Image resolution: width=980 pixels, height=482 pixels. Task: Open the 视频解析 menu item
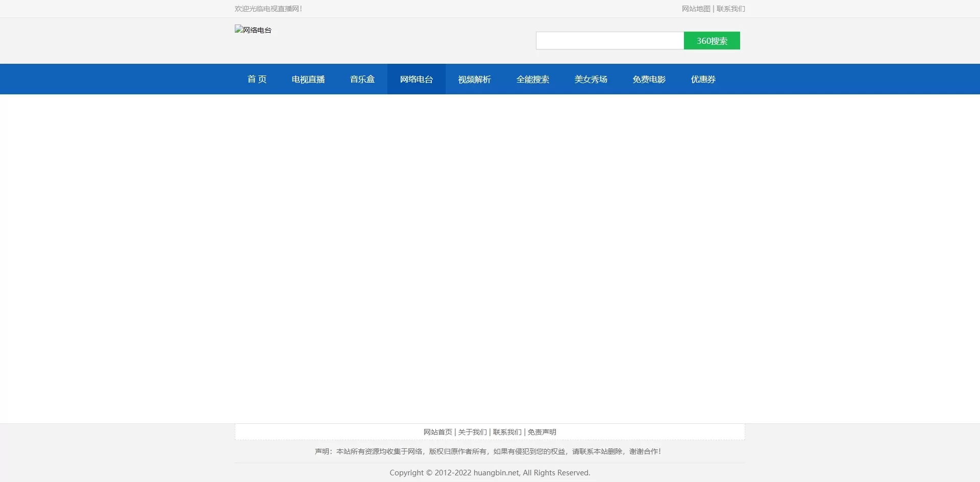coord(474,79)
